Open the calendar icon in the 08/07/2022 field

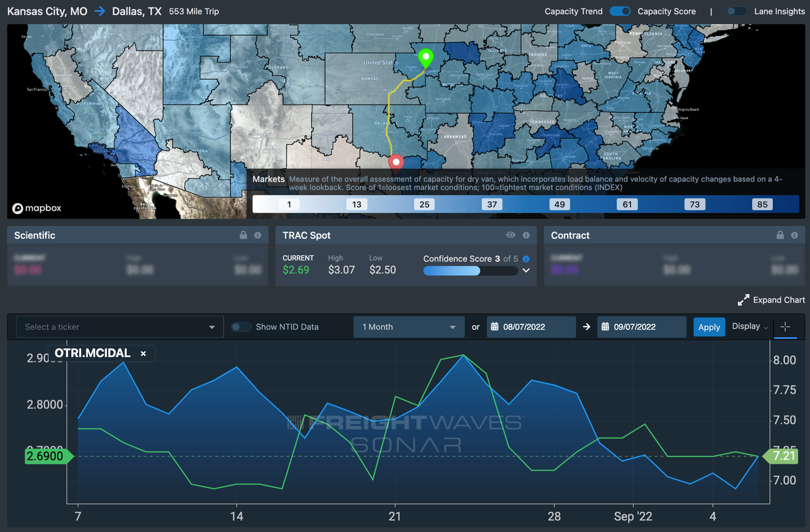(495, 327)
